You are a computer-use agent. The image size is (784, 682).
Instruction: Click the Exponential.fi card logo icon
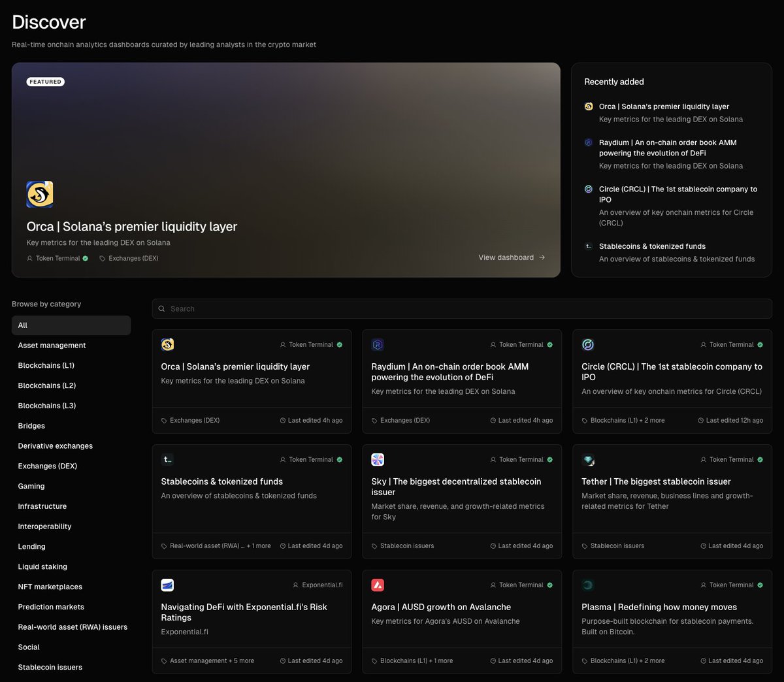[x=167, y=585]
